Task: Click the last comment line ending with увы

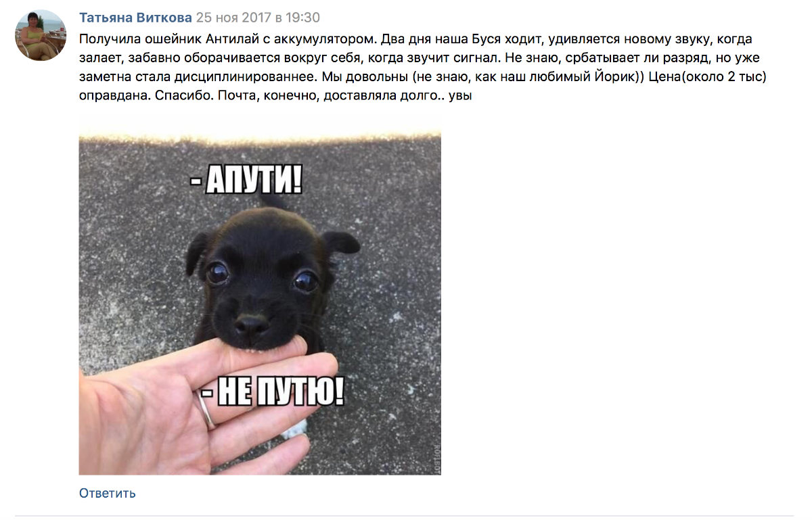Action: [275, 95]
